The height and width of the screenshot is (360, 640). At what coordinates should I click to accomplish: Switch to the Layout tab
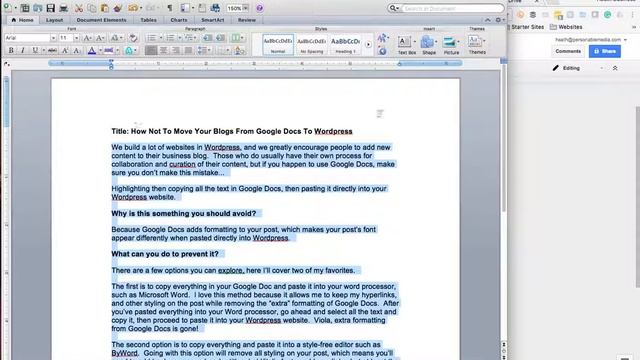point(54,20)
